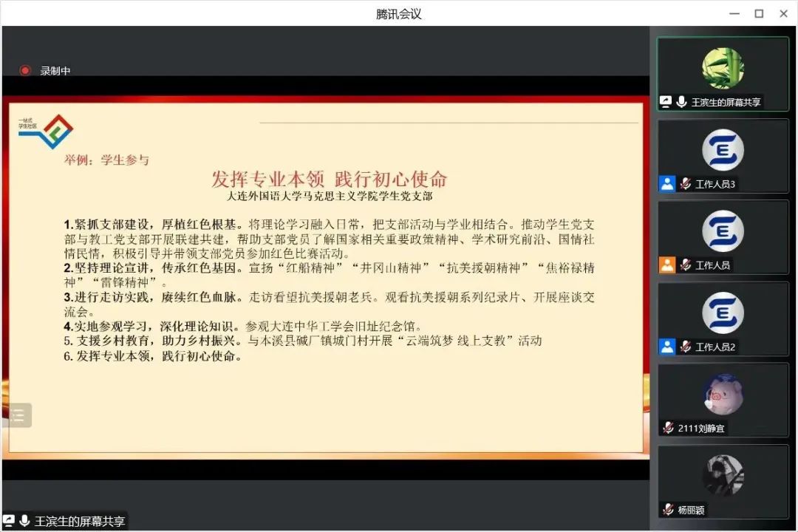Image resolution: width=798 pixels, height=532 pixels.
Task: Maximize the 腾讯会议 window
Action: click(759, 13)
